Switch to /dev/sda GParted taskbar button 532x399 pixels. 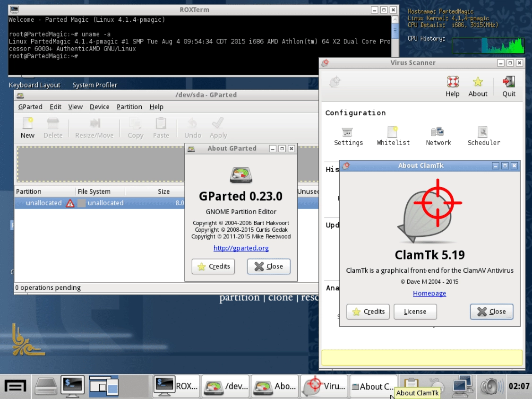coord(226,386)
